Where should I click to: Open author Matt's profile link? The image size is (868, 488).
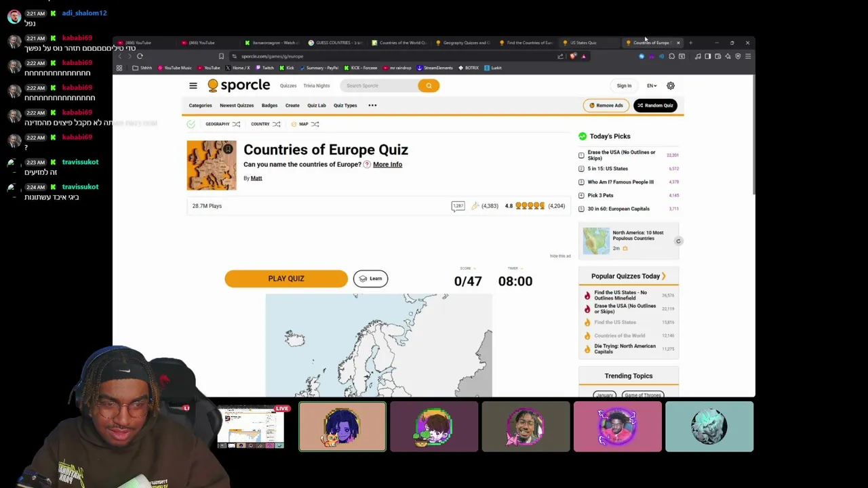click(x=256, y=178)
